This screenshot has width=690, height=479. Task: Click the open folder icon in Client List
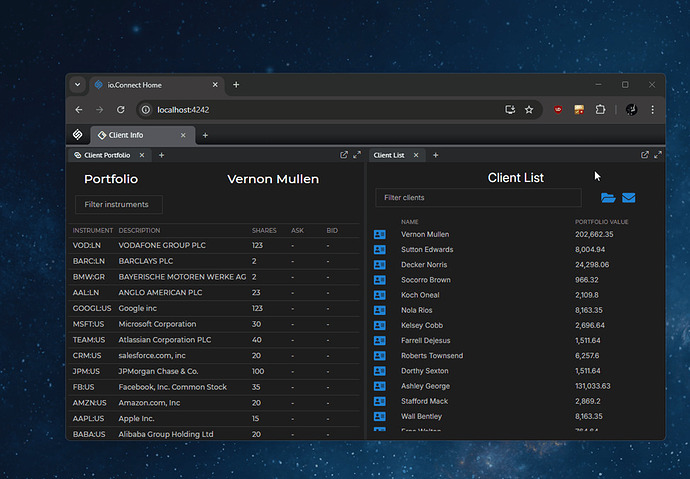pyautogui.click(x=607, y=198)
